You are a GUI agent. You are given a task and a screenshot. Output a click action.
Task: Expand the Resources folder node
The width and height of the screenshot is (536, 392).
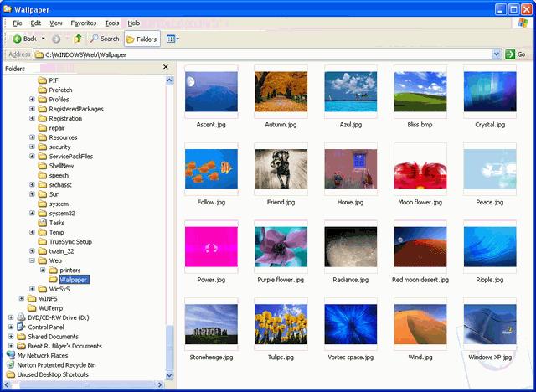pos(32,137)
